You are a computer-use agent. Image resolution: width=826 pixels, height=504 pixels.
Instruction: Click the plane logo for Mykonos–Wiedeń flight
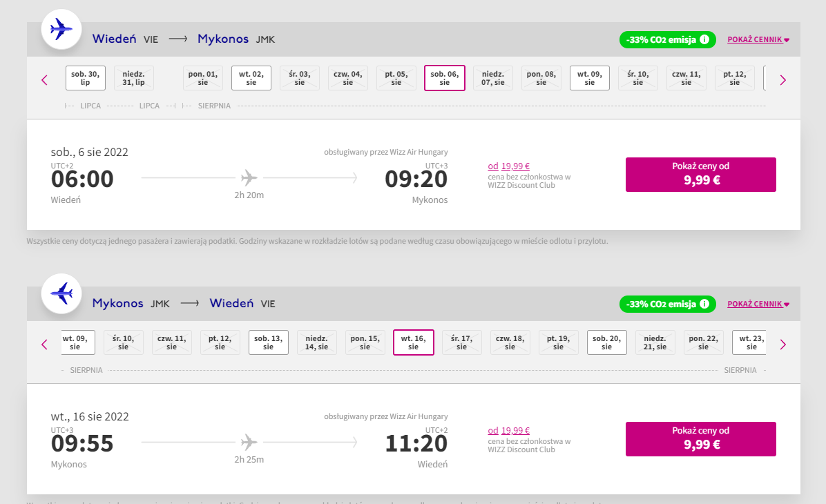[x=61, y=294]
